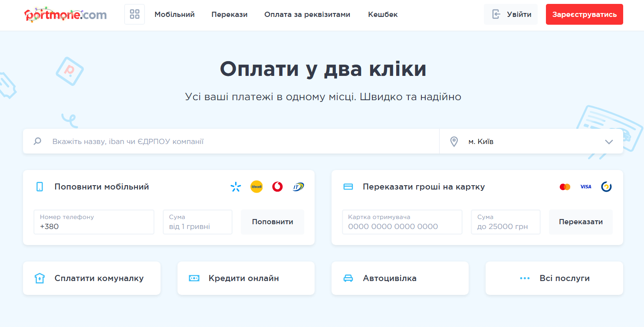This screenshot has width=644, height=327.
Task: Click the Переказати гроші на картку heading
Action: tap(424, 187)
